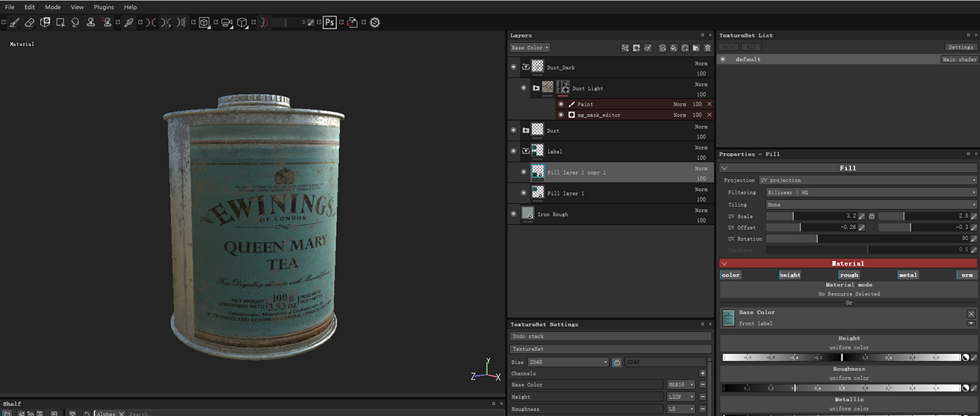Remove the Height channel
Screen dimensions: 980x416
point(703,396)
